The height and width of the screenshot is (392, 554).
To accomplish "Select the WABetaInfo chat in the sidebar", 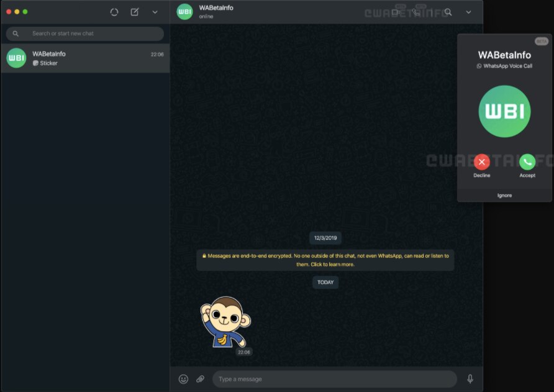I will [x=85, y=58].
